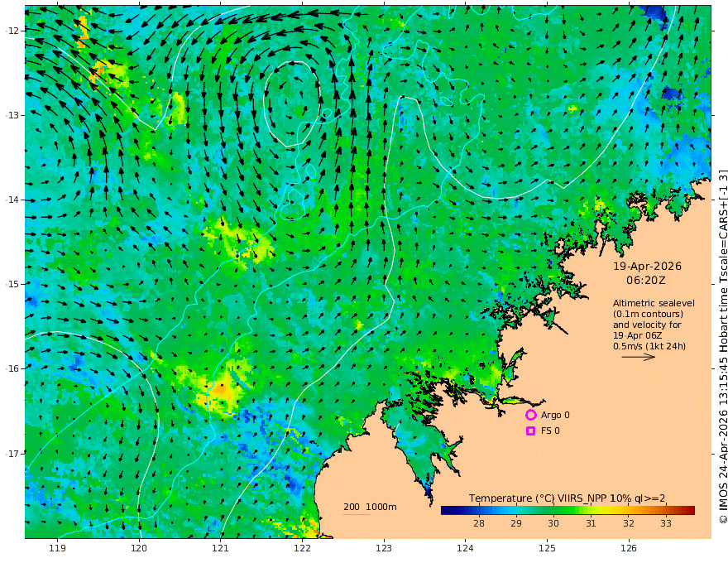Click the Temperature VIIRS_NPP colorbar title

coord(567,498)
